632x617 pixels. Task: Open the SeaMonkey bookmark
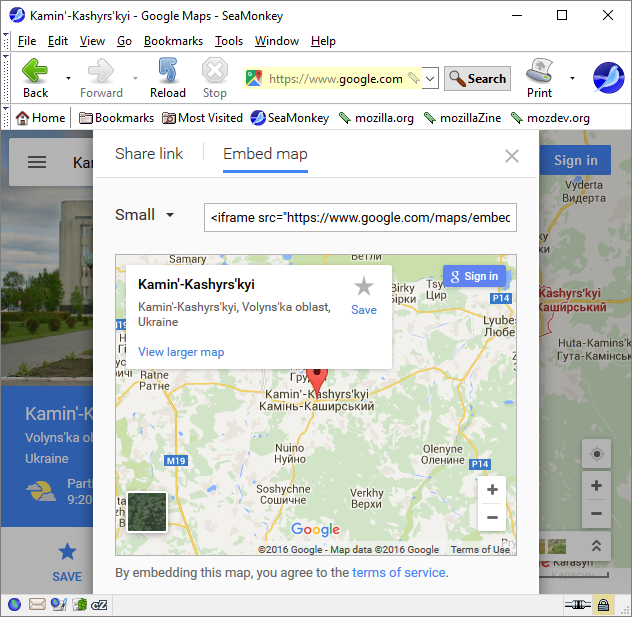click(289, 118)
